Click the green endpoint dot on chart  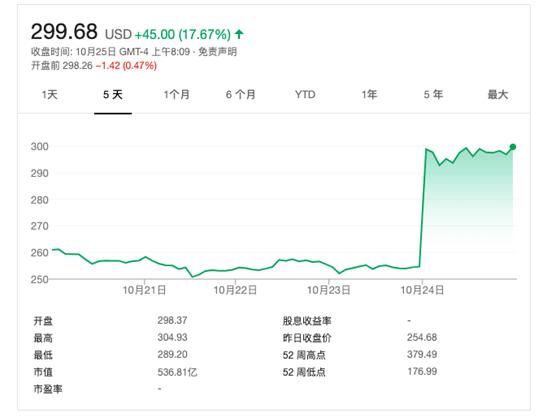(x=513, y=147)
